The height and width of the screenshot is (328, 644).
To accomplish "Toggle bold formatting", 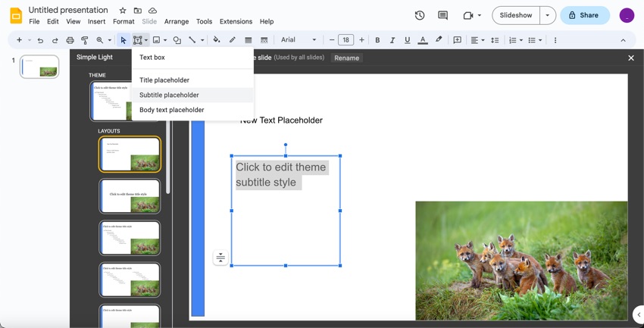I will click(377, 40).
